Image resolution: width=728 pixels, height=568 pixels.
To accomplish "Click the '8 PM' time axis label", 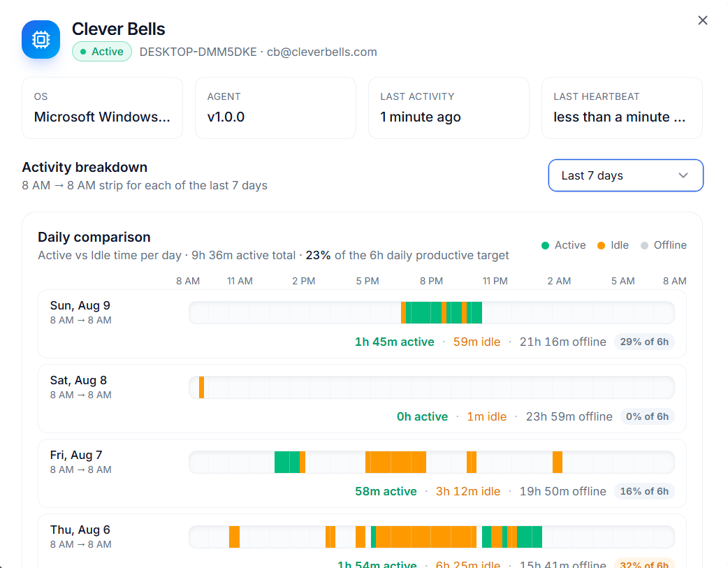I will [x=431, y=281].
